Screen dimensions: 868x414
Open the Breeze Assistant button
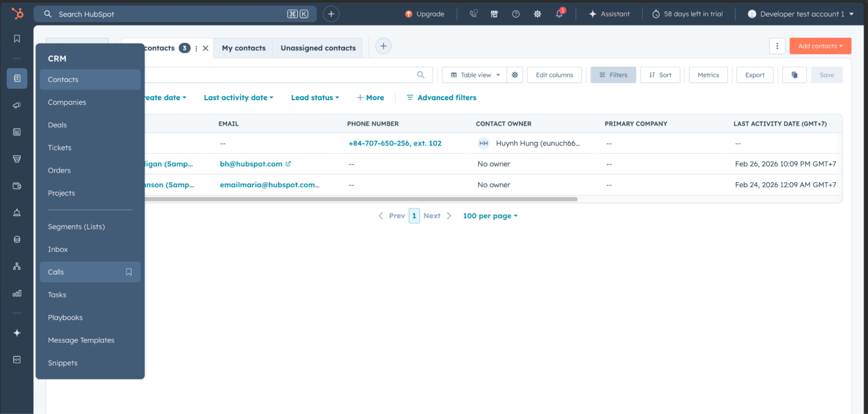click(x=609, y=14)
